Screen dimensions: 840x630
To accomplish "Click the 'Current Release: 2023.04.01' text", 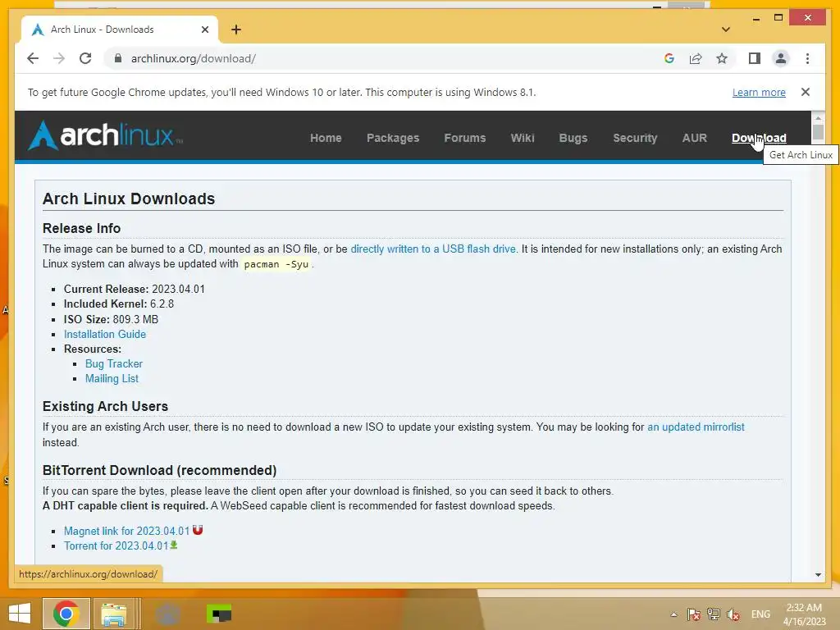I will tap(134, 290).
